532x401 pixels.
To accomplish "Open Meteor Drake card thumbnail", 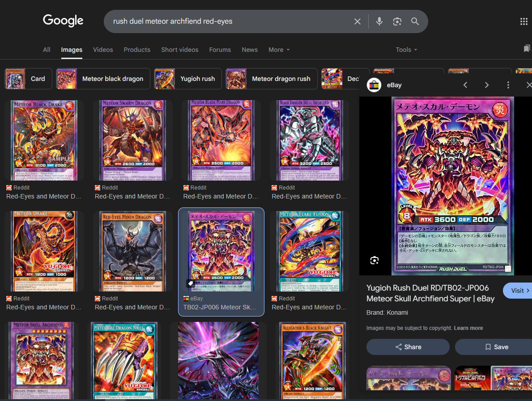I will coord(44,251).
